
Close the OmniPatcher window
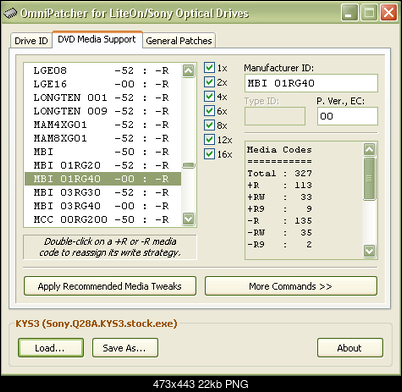(x=388, y=13)
